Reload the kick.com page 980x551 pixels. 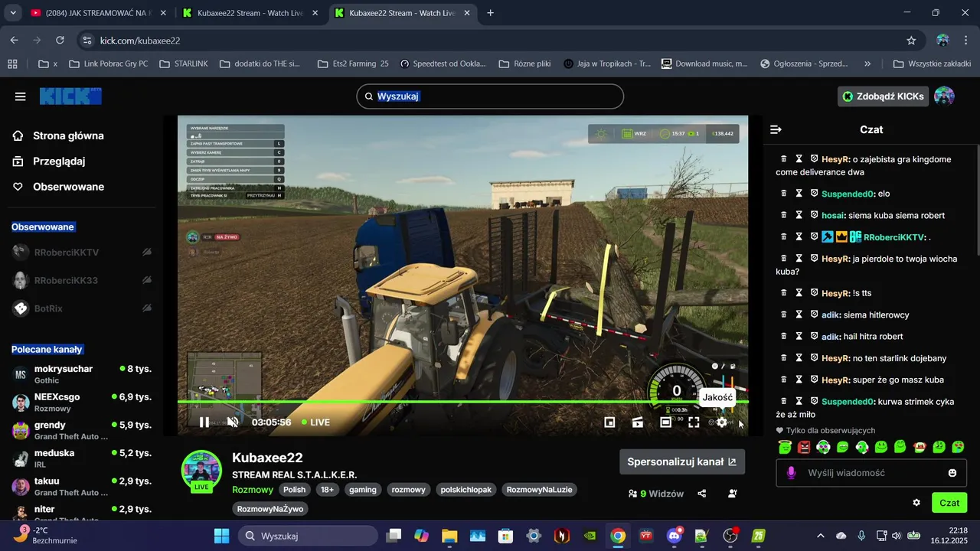point(60,41)
